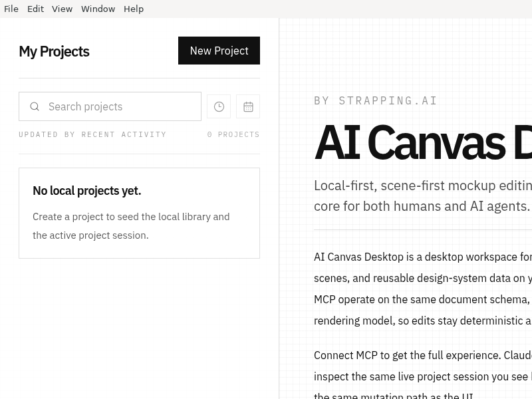
Task: Click the 'AI Canvas Desktop is a desktop workspace' paragraph
Action: (x=423, y=289)
